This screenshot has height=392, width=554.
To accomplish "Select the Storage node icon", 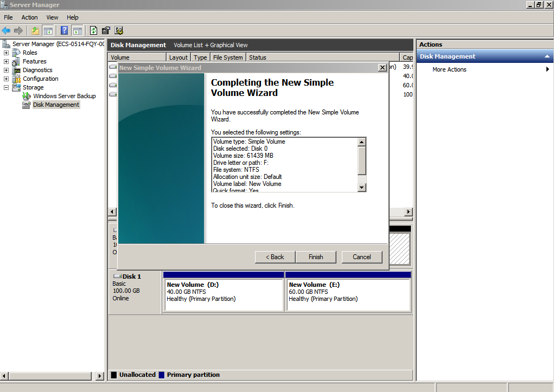I will (16, 87).
